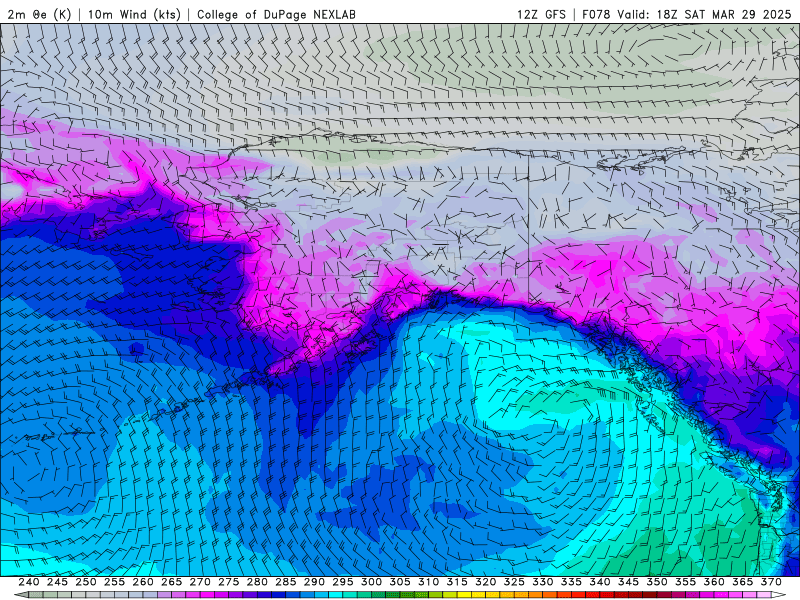Click the 240 color scale label
800x600 pixels.
[29, 582]
